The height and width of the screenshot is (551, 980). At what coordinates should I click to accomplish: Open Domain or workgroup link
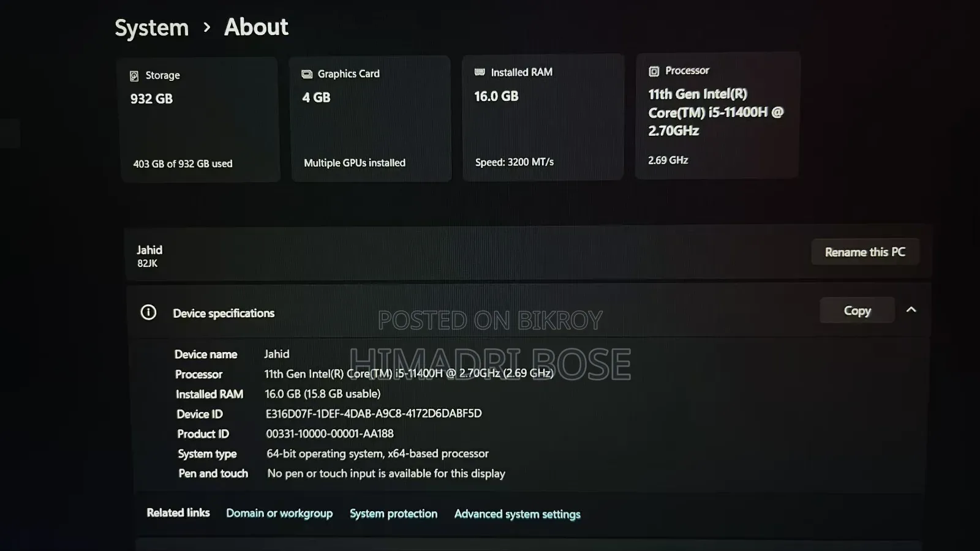279,513
